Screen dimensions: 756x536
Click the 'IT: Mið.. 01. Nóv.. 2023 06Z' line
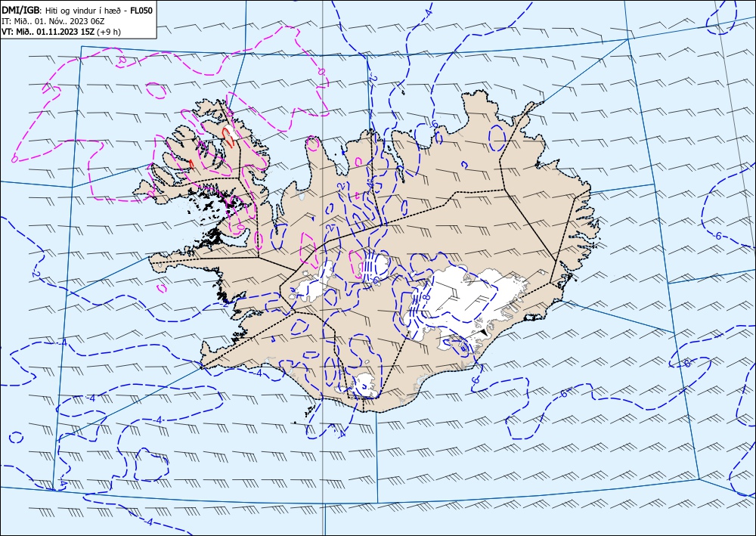tap(53, 21)
